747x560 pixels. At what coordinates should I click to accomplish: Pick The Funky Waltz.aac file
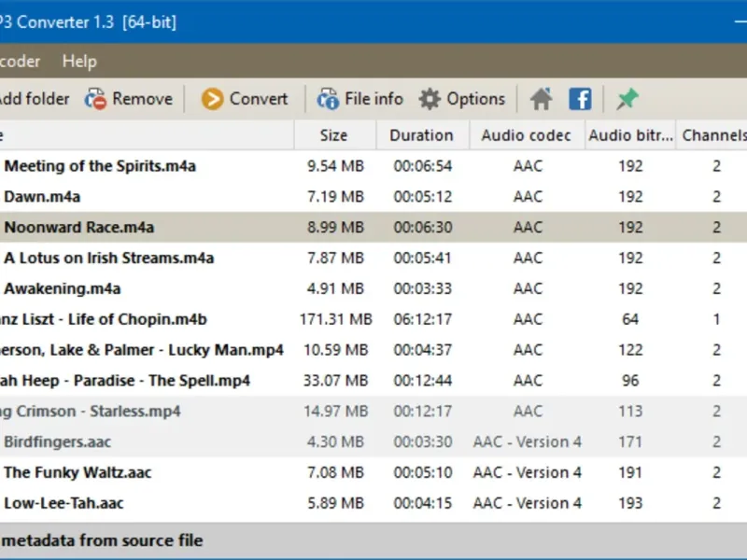[x=78, y=472]
